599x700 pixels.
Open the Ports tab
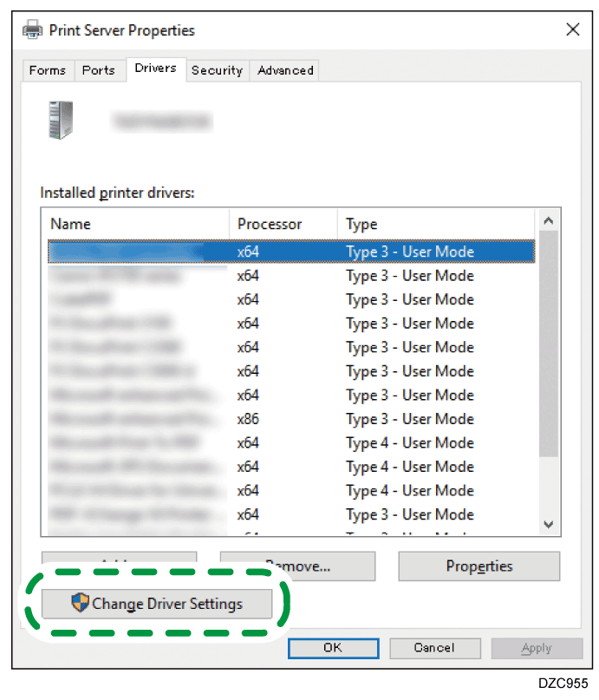tap(98, 70)
